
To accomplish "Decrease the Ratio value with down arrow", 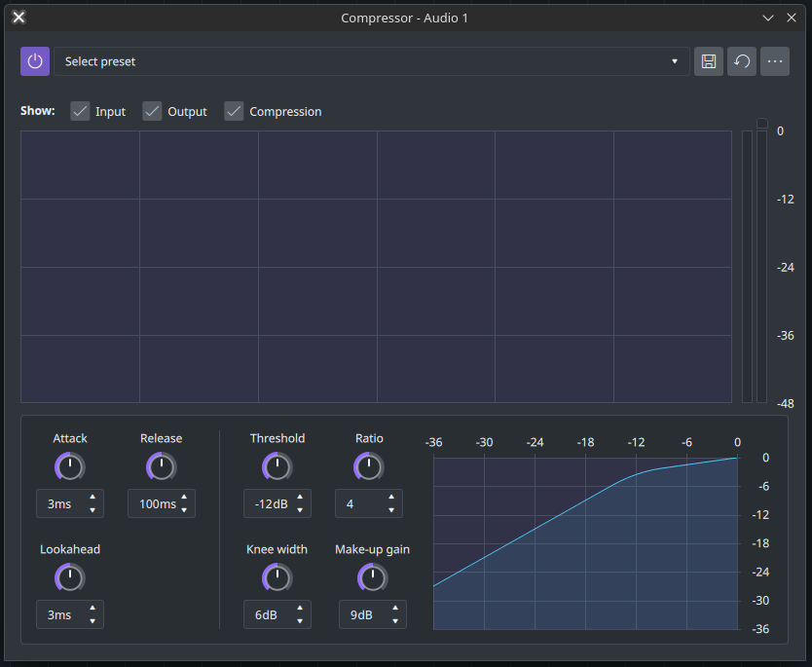I will (x=391, y=510).
